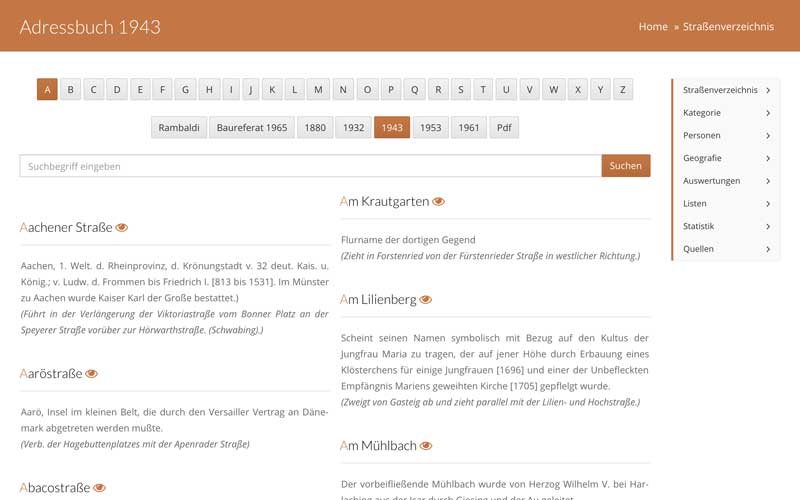Click the Suchbegriff eingeben search field
The width and height of the screenshot is (800, 500).
tap(310, 166)
